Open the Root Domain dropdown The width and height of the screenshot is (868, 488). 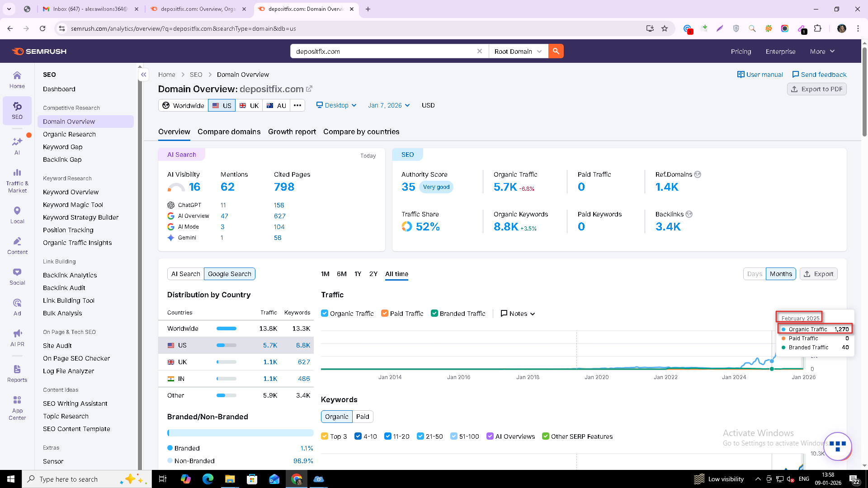pyautogui.click(x=518, y=51)
